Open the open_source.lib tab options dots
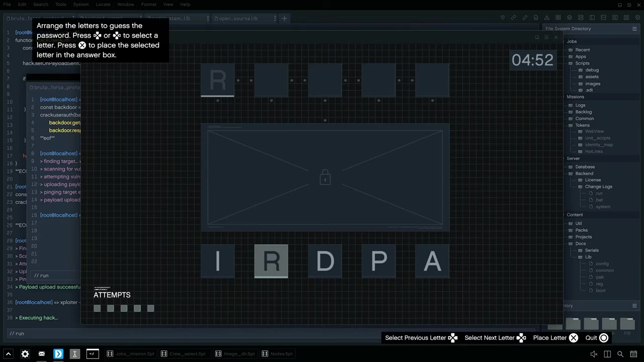Screen dimensions: 644x362 point(275,19)
